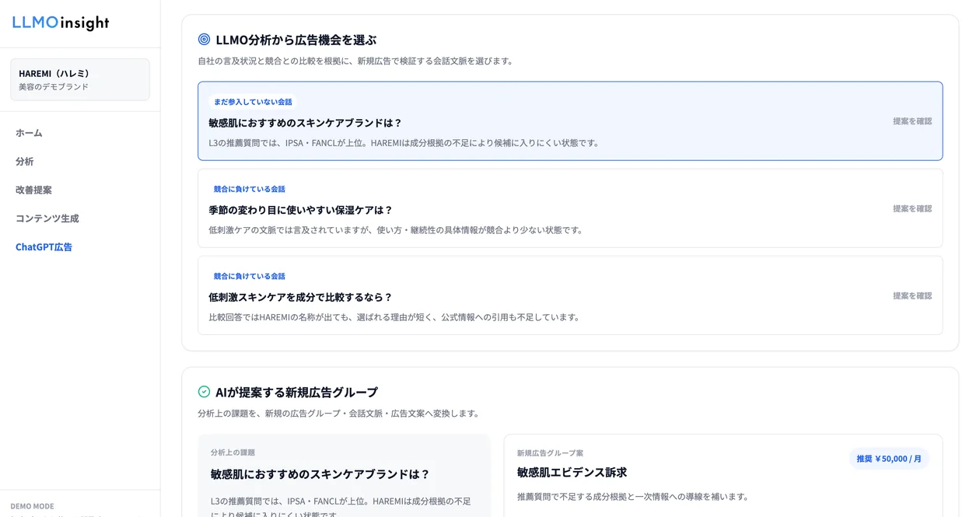Open 分析 in the sidebar
The image size is (980, 517).
pyautogui.click(x=25, y=161)
